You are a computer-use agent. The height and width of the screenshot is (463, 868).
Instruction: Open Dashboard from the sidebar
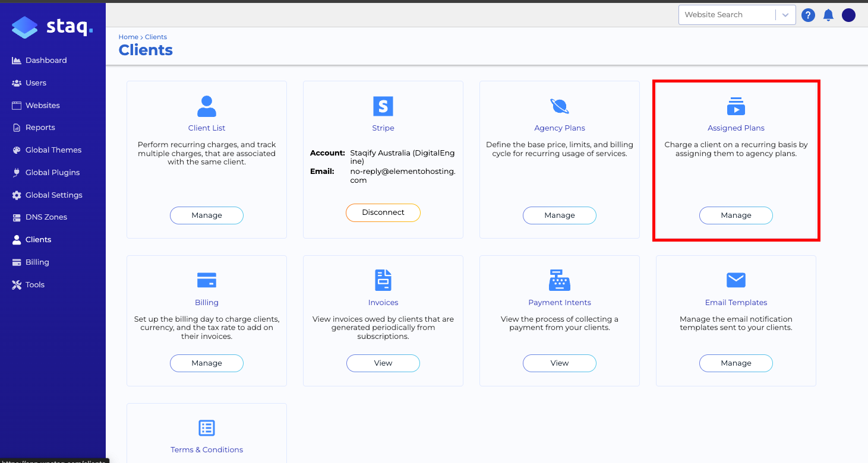click(x=46, y=61)
